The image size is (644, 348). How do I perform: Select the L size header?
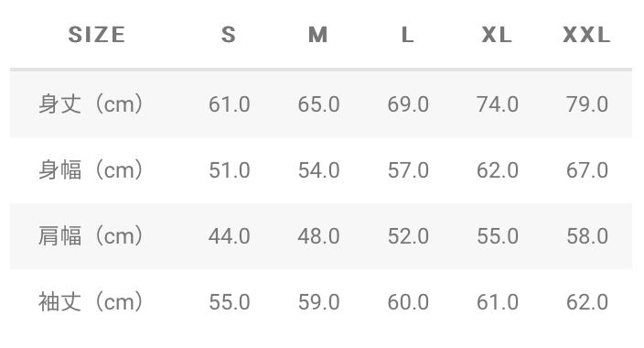pyautogui.click(x=407, y=35)
